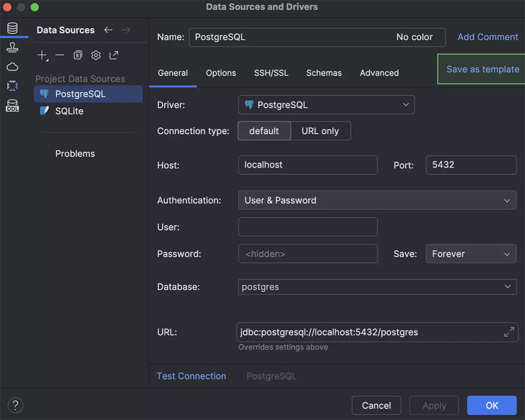Click the plus icon to add data source

[42, 55]
